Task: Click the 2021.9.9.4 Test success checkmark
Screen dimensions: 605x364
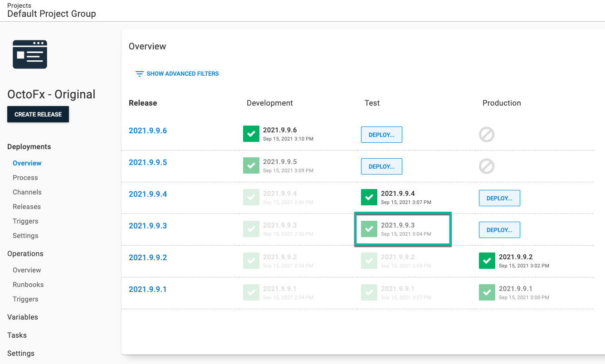Action: (x=369, y=197)
